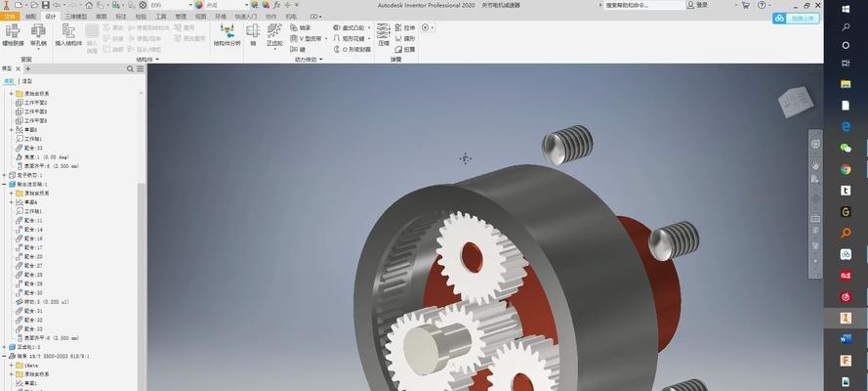Open the fx parameters dialog
This screenshot has width=868, height=391.
(276, 5)
